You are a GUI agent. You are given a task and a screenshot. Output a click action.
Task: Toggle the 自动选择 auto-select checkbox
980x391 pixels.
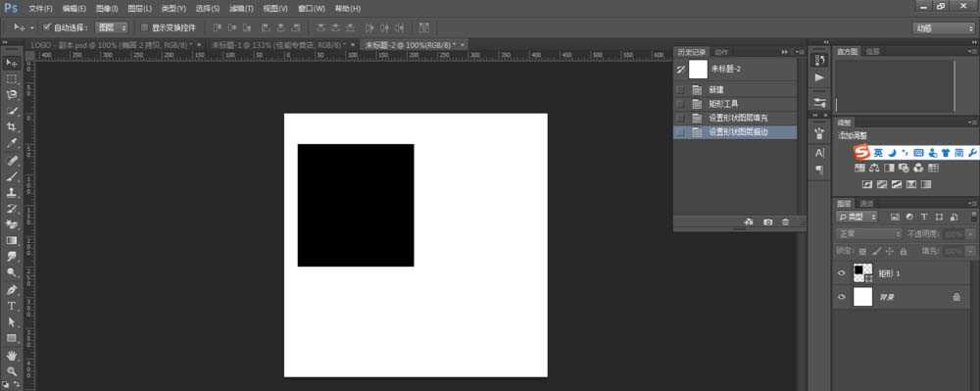click(x=47, y=27)
